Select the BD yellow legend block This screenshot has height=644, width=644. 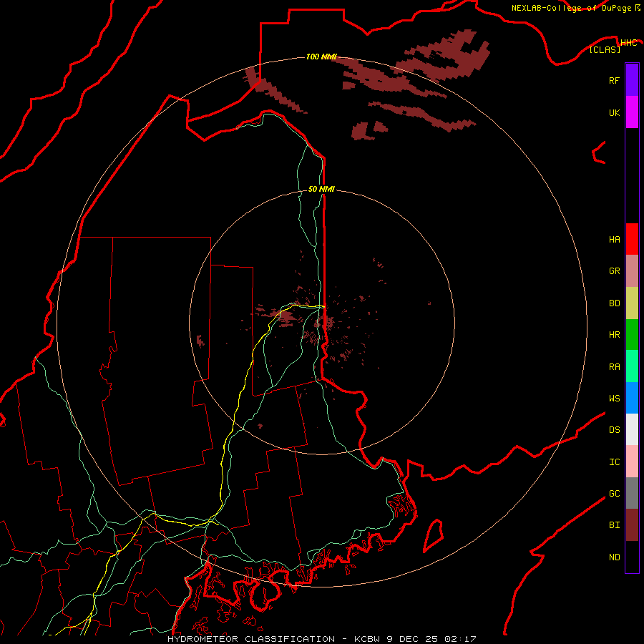[632, 303]
